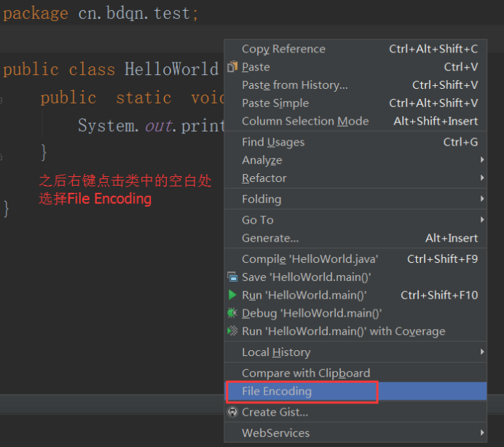Compile 'HelloWorld.java' menu entry
Viewport: 504px width, 447px height.
pos(355,259)
